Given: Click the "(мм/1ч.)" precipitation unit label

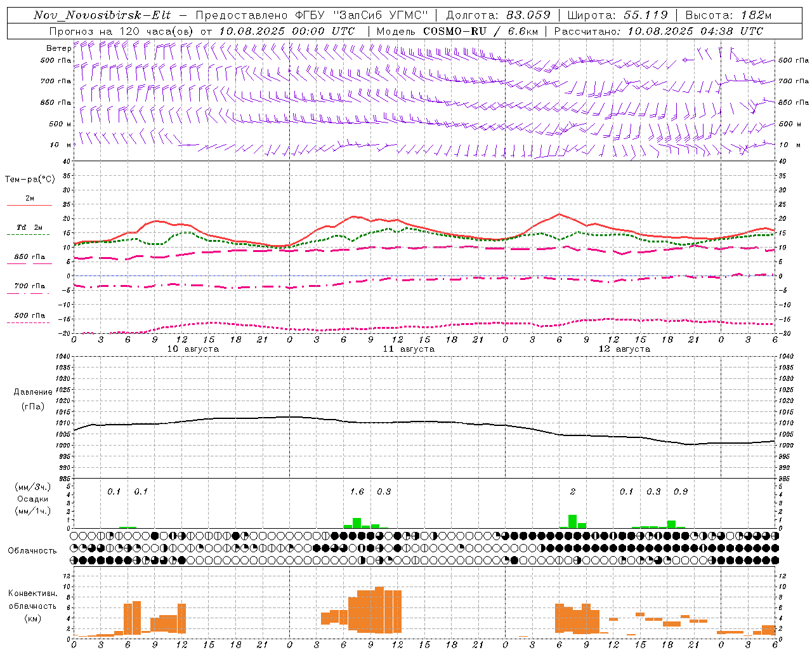Looking at the screenshot, I should click(x=32, y=511).
